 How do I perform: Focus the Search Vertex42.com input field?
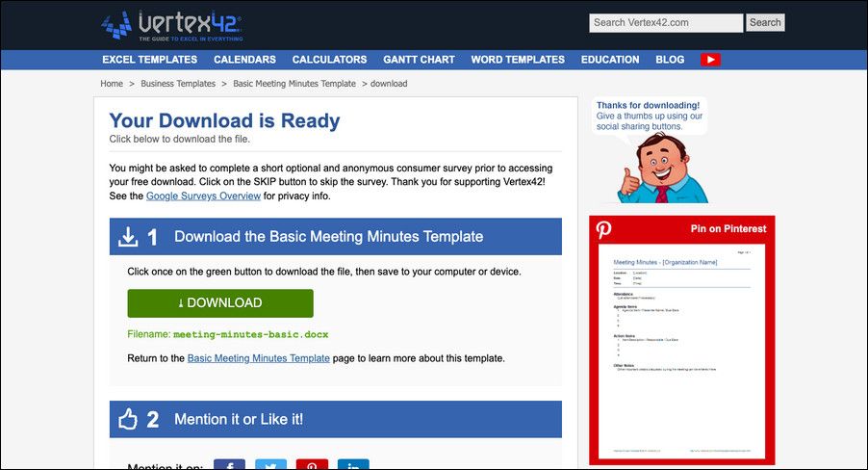coord(665,22)
